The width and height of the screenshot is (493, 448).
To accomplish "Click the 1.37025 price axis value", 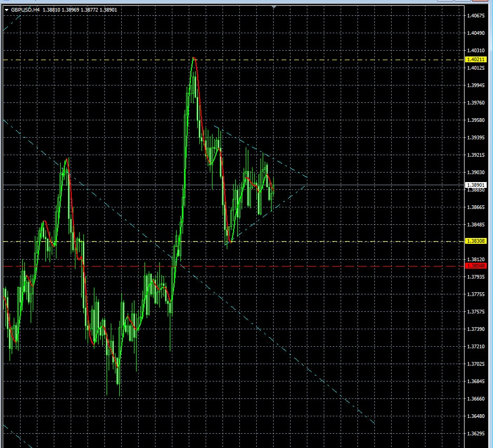I will click(476, 364).
